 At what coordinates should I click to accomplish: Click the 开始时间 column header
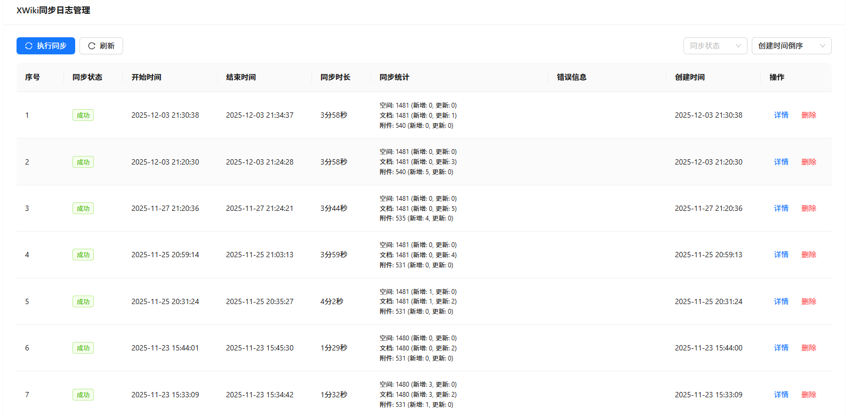coord(147,77)
